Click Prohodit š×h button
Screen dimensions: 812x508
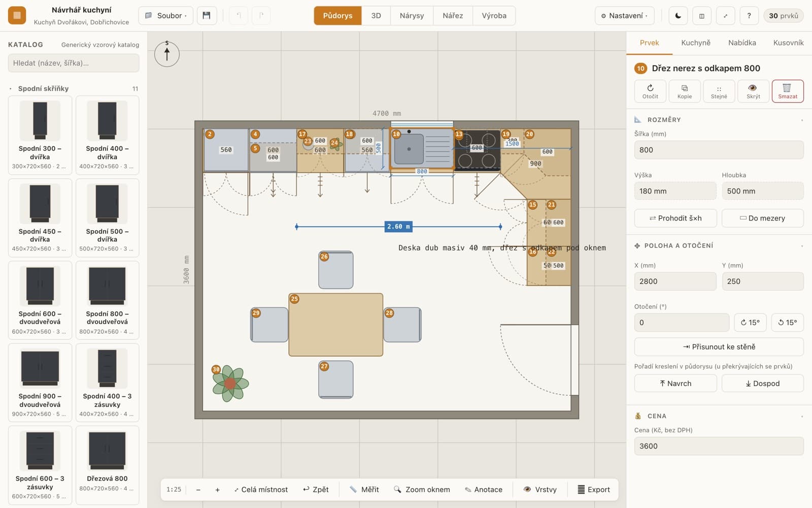pyautogui.click(x=675, y=218)
